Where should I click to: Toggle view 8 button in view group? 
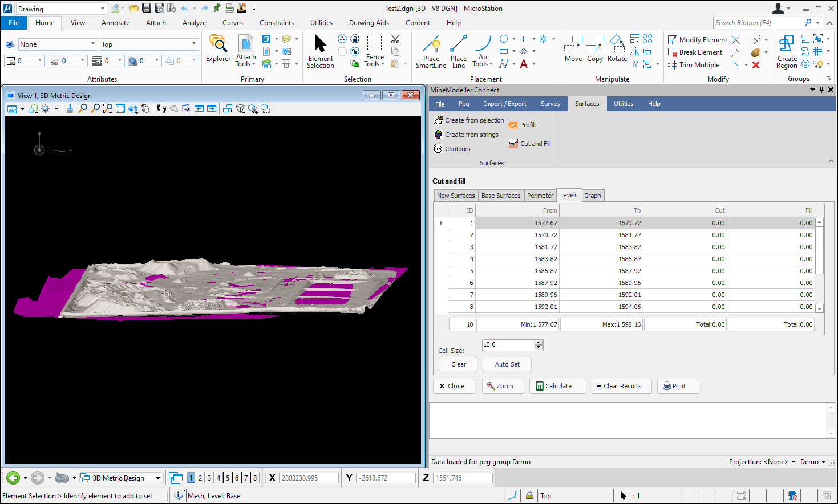[x=255, y=478]
